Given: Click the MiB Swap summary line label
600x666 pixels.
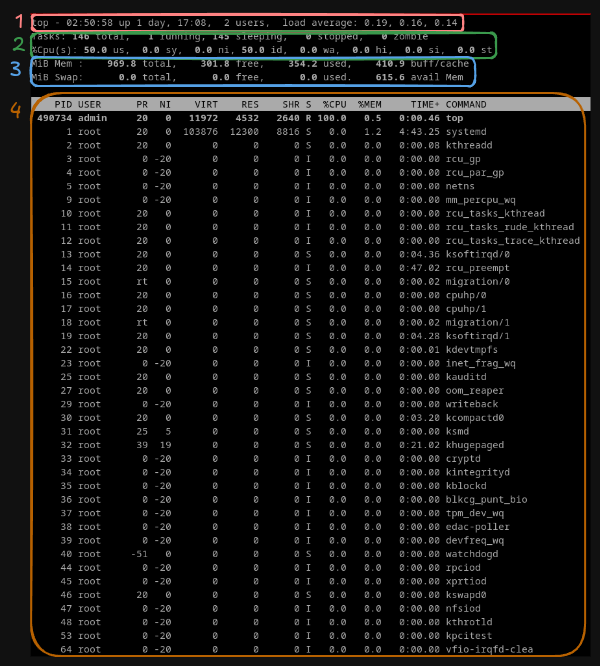Looking at the screenshot, I should point(56,76).
